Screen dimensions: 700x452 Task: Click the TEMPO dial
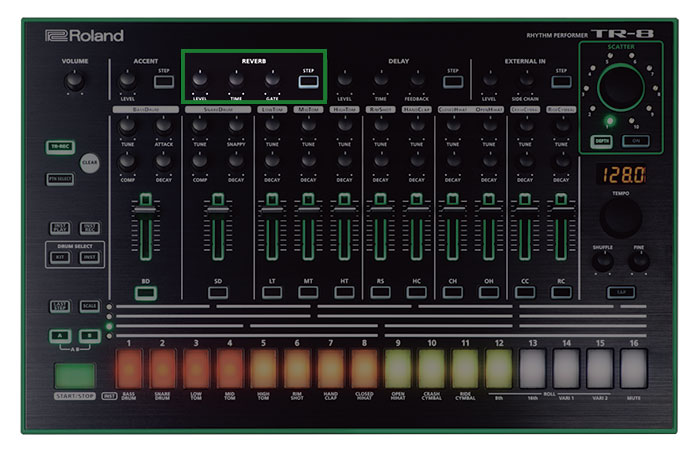621,218
